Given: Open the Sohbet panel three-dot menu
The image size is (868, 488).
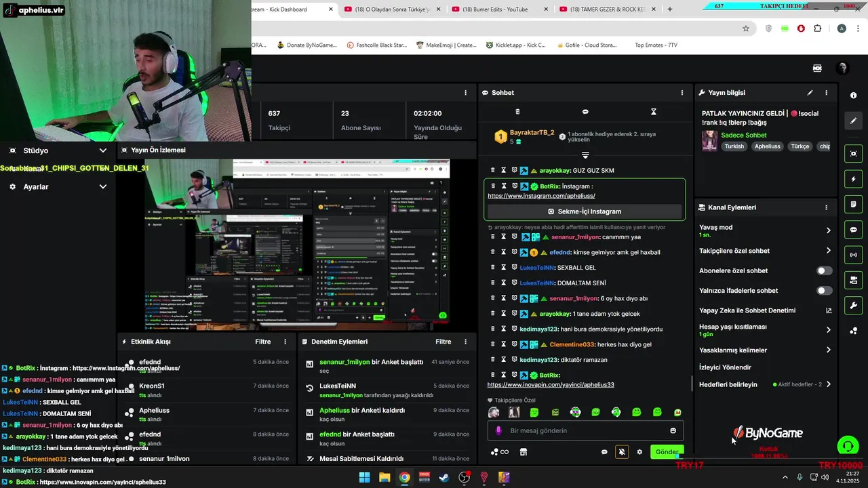Looking at the screenshot, I should [682, 93].
